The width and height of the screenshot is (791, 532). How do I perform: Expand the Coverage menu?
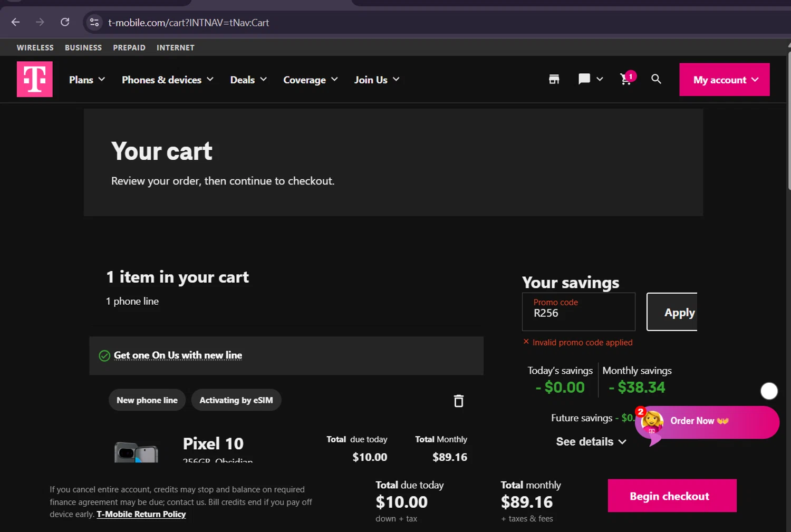(x=311, y=80)
